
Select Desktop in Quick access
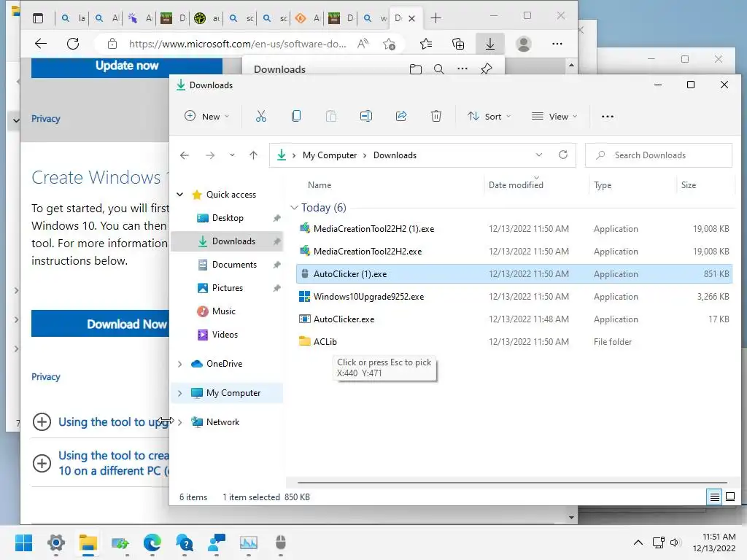(228, 217)
